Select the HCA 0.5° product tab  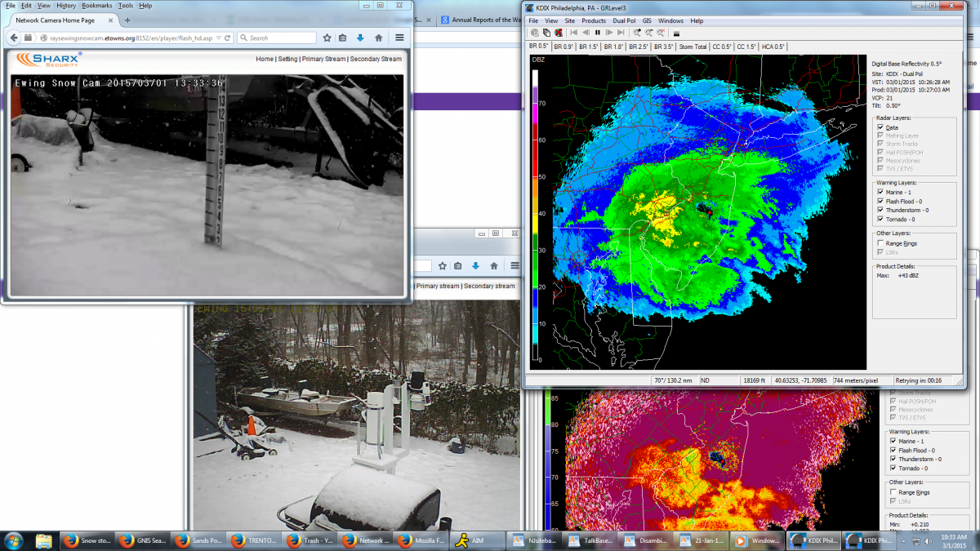point(773,47)
